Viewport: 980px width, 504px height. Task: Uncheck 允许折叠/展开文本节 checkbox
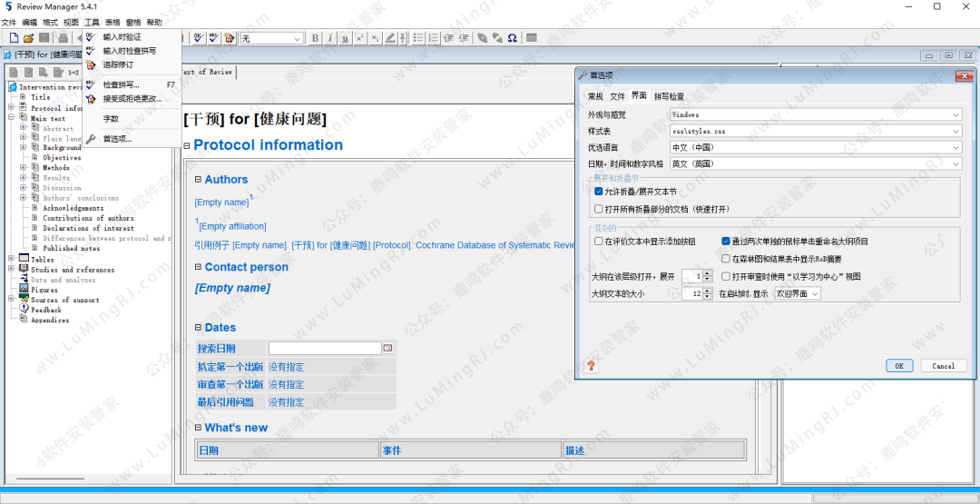pos(599,192)
